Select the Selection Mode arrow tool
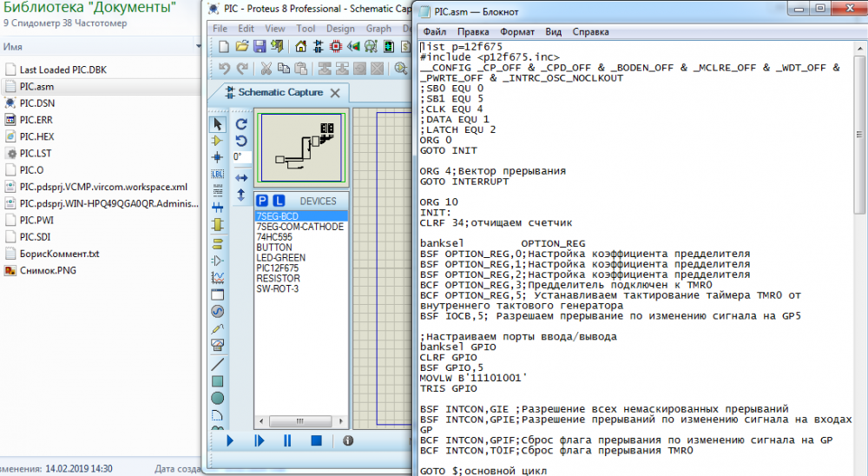The height and width of the screenshot is (476, 868). (x=217, y=124)
